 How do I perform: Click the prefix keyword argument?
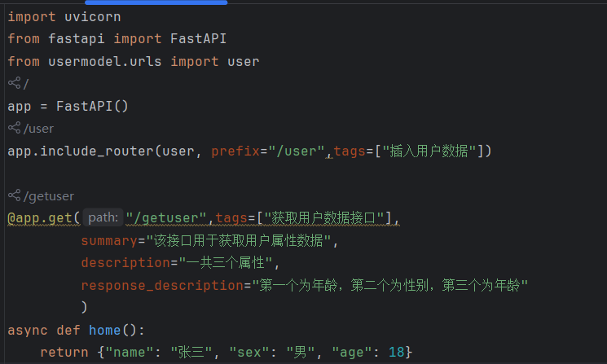[x=235, y=151]
